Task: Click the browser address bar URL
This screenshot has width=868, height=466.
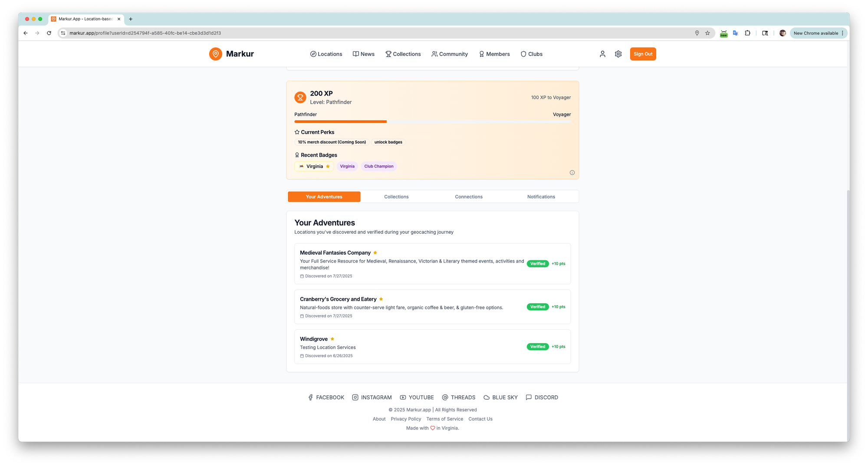Action: coord(145,33)
